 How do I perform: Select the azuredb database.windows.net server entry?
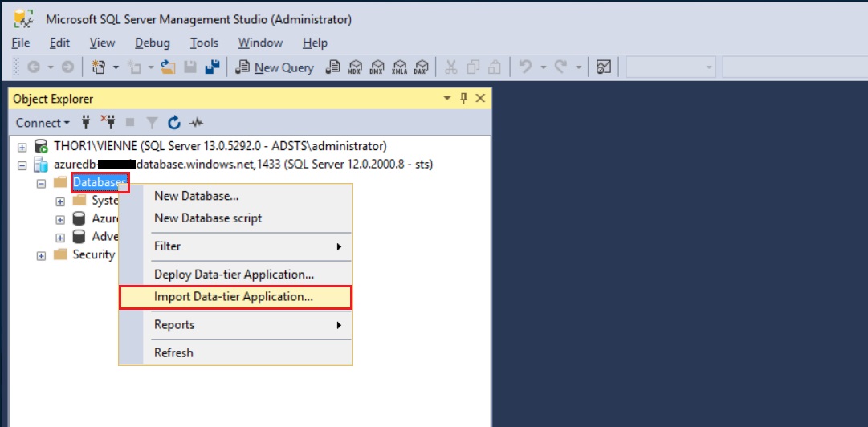[x=243, y=165]
